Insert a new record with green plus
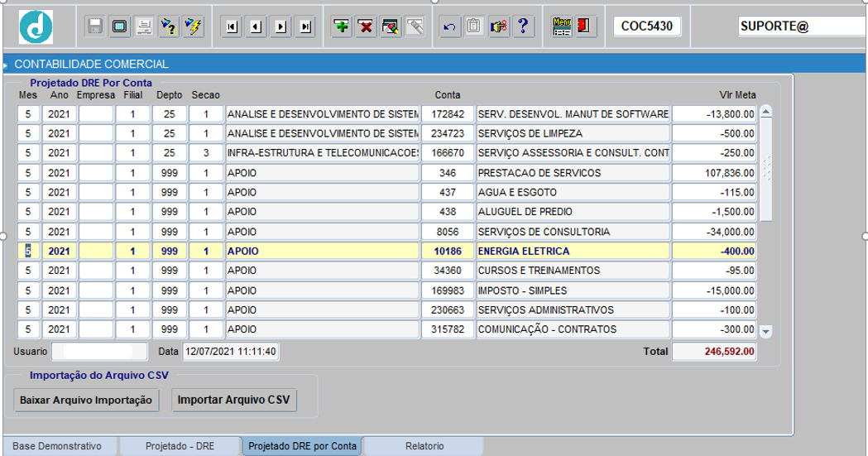 point(342,26)
